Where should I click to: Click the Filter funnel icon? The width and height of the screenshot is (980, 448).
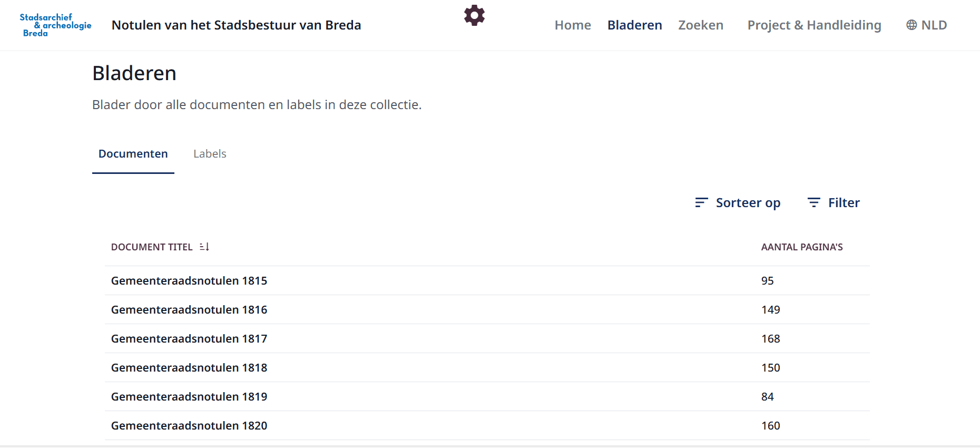tap(814, 202)
